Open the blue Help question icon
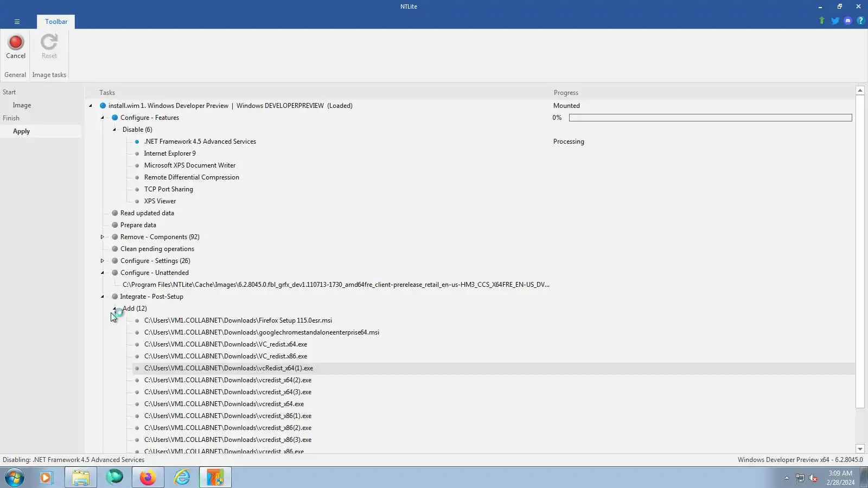Screen dimensions: 868x488 click(860, 21)
